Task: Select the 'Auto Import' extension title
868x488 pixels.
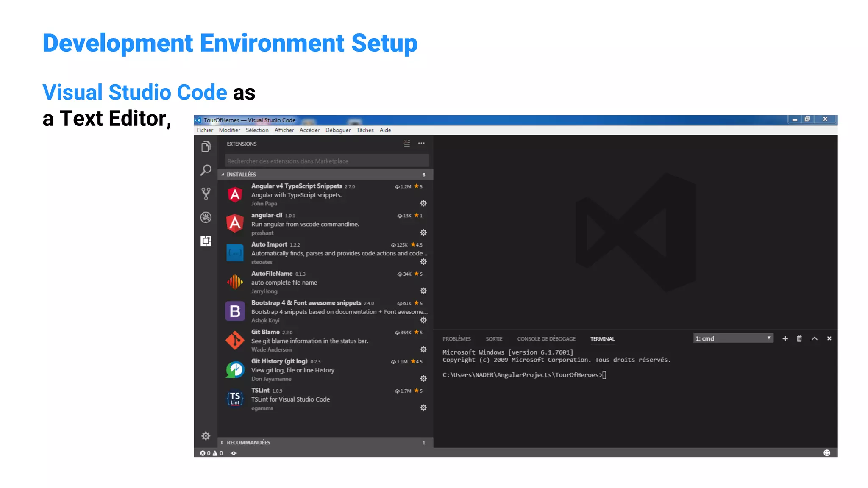Action: point(270,244)
